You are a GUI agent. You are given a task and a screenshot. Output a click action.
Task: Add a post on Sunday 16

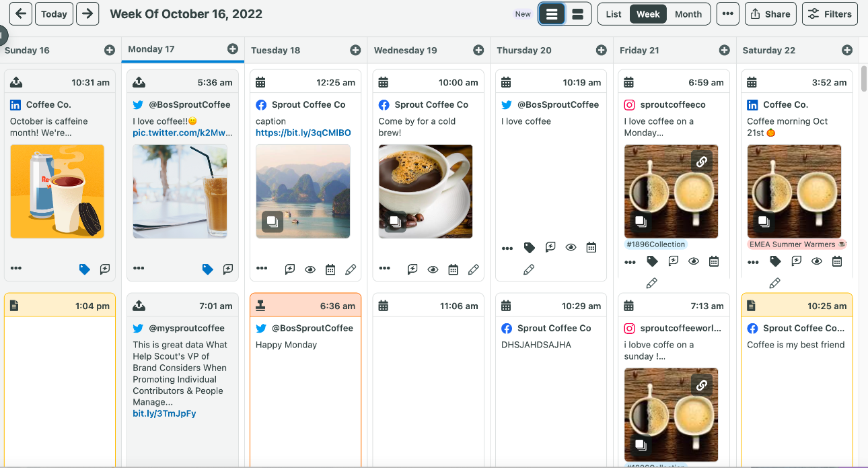110,51
